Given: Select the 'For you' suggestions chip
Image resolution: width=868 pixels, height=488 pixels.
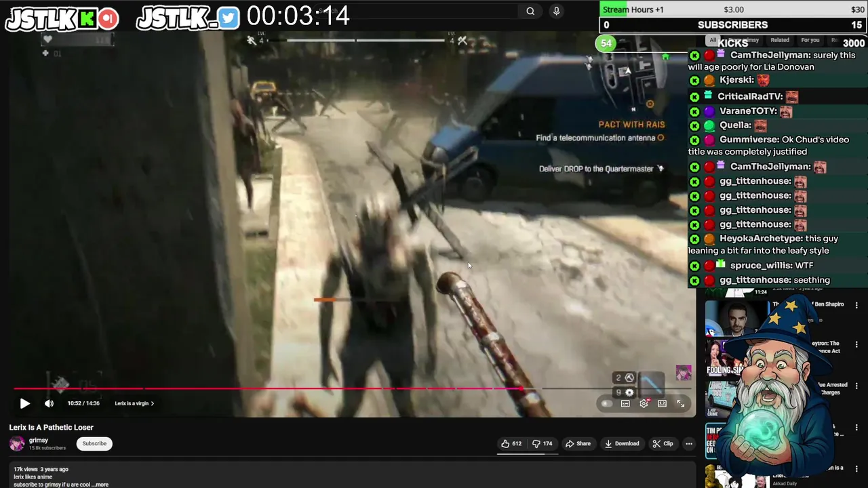Looking at the screenshot, I should (810, 40).
